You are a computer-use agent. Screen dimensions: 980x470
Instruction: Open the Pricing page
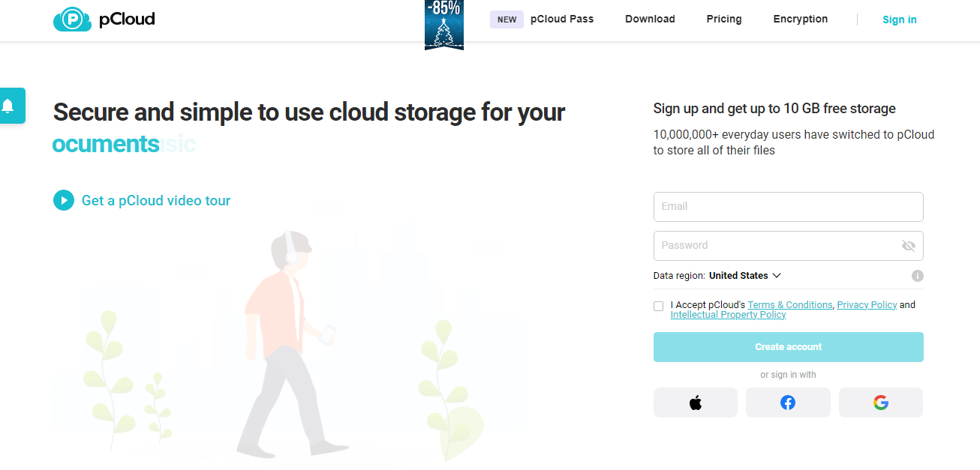coord(723,19)
